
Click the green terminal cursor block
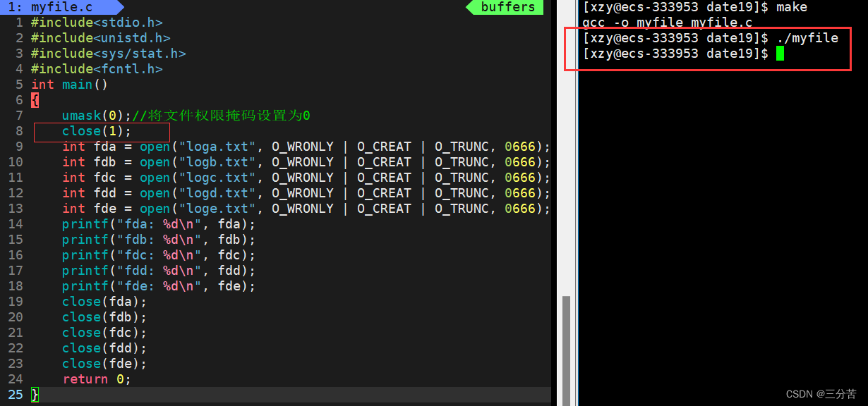pos(780,54)
